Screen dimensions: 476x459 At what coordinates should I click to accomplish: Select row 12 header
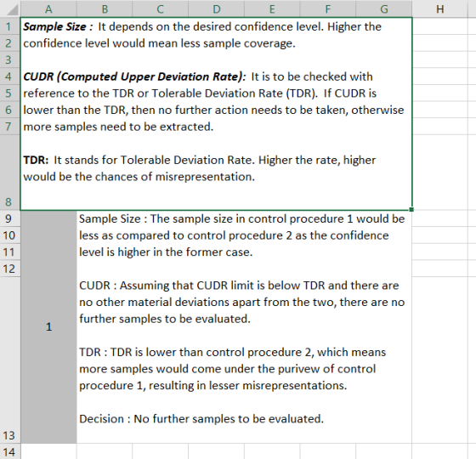pyautogui.click(x=10, y=269)
